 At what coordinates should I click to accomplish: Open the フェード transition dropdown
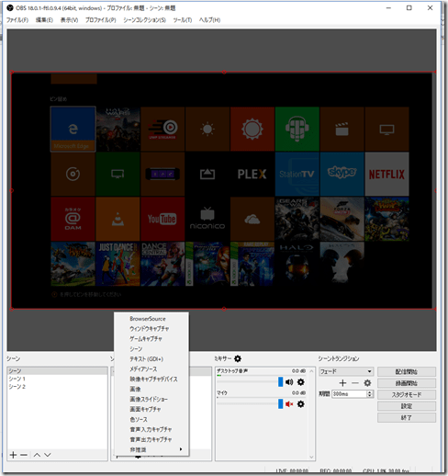pos(346,371)
